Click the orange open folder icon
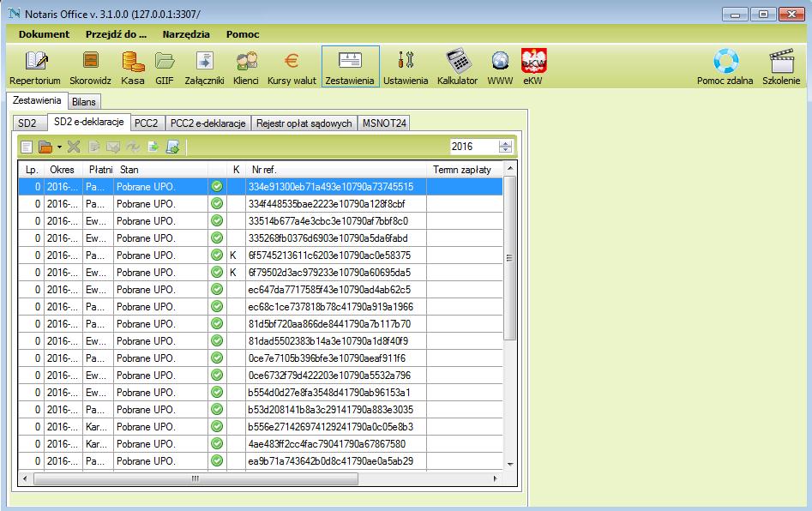The height and width of the screenshot is (511, 812). click(45, 147)
